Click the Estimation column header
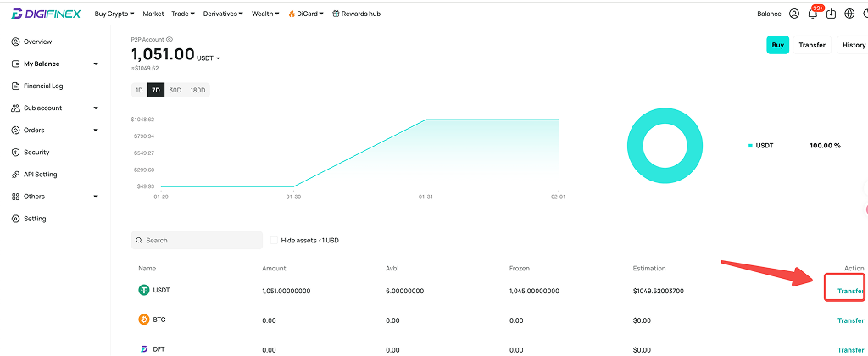 click(648, 268)
